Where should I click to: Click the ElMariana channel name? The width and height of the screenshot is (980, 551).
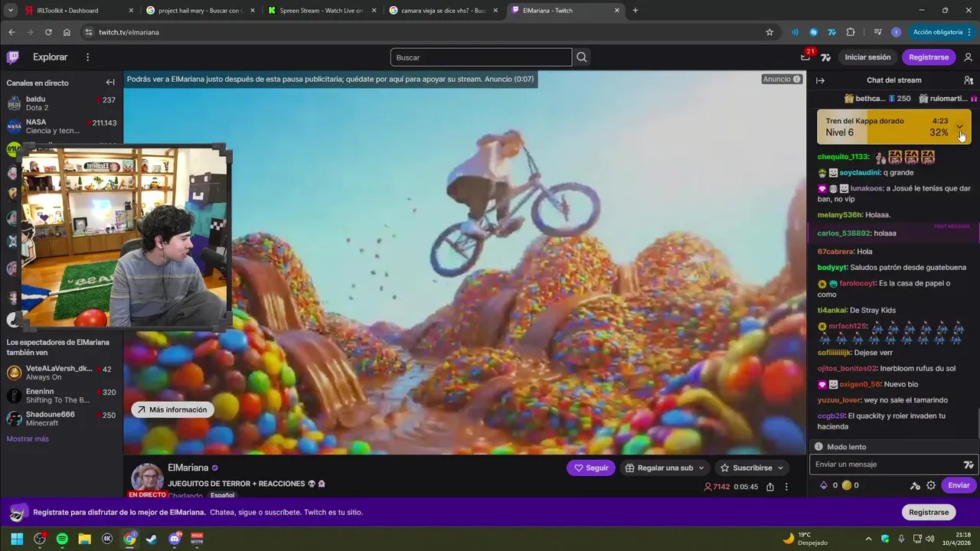pyautogui.click(x=188, y=468)
